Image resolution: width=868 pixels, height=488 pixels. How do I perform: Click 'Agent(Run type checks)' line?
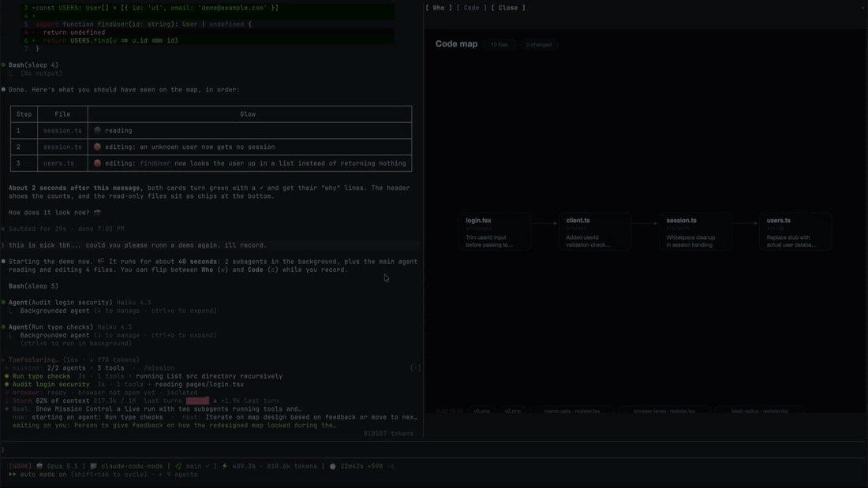tap(51, 327)
